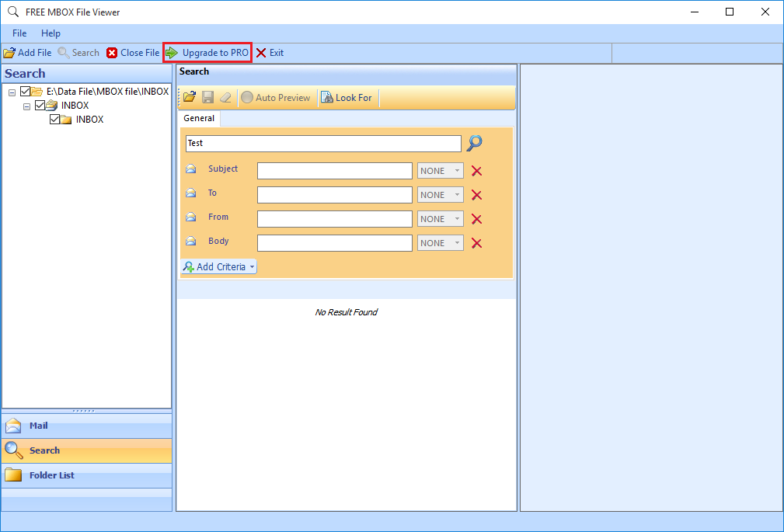
Task: Remove the From criteria with red X
Action: pos(476,219)
